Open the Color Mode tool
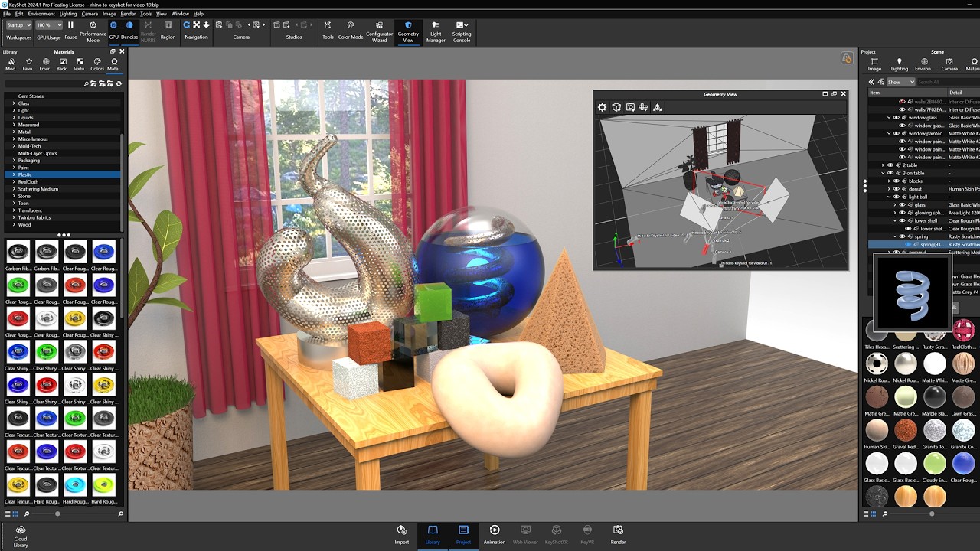 351,31
